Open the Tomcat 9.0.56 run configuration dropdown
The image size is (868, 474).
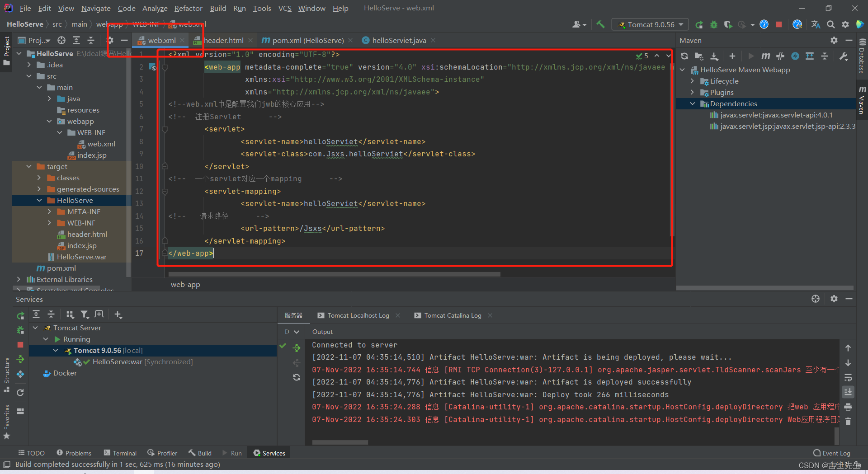click(650, 24)
